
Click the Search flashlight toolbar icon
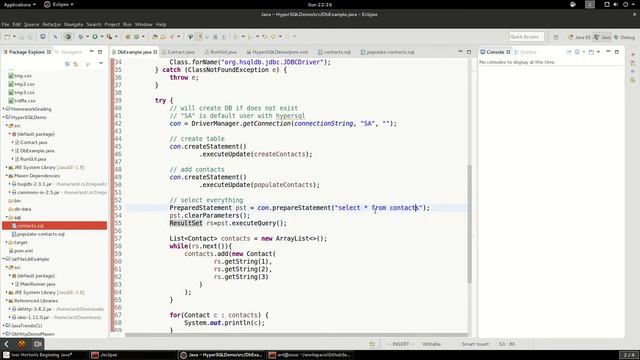point(172,37)
